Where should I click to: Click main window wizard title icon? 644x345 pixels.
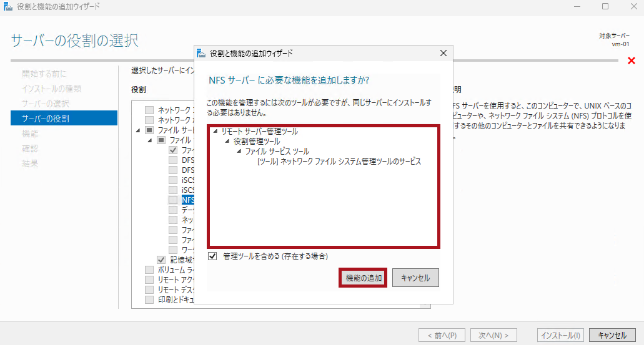pos(7,7)
